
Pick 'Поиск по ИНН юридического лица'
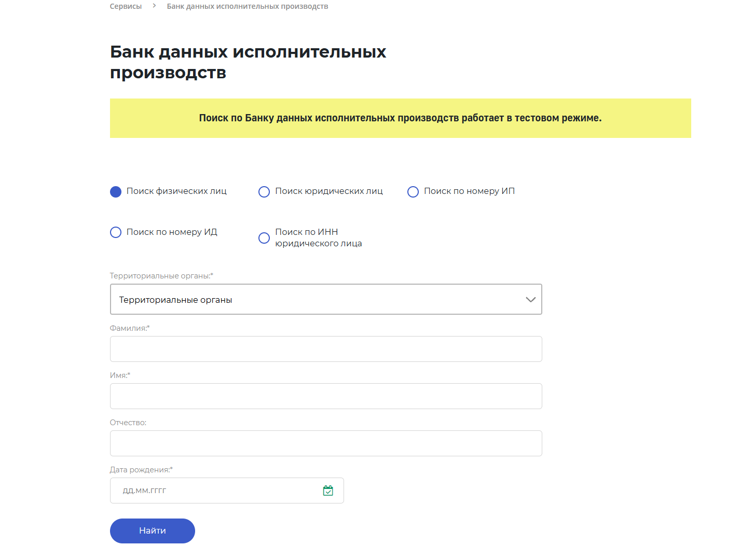pos(264,238)
